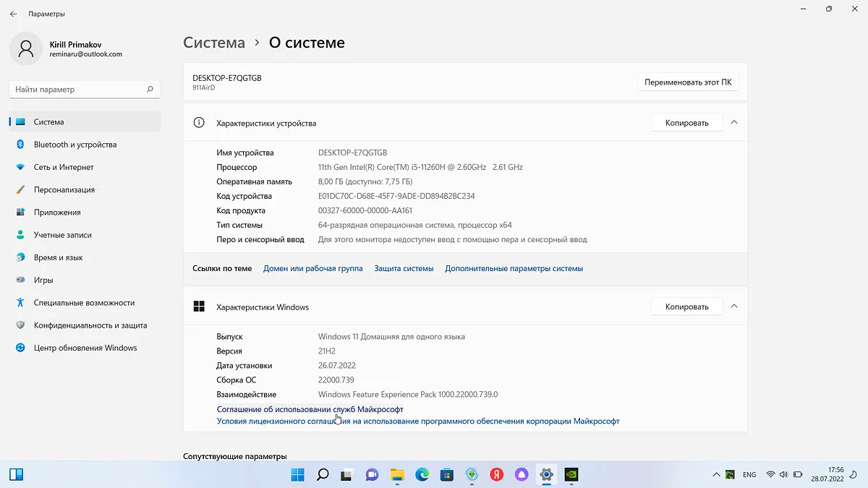The image size is (868, 488).
Task: Open Bluetooth и устройства settings
Action: click(x=75, y=145)
